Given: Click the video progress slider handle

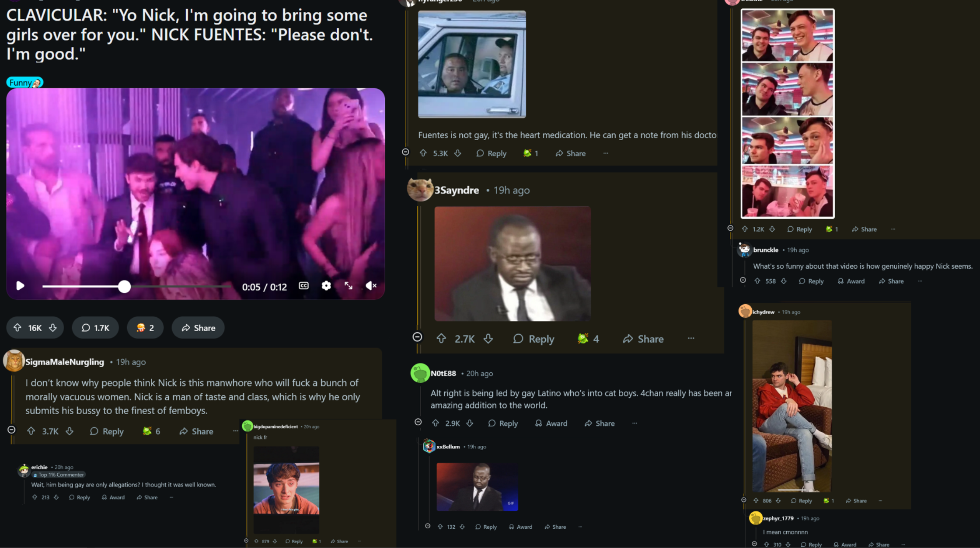Looking at the screenshot, I should pos(124,287).
